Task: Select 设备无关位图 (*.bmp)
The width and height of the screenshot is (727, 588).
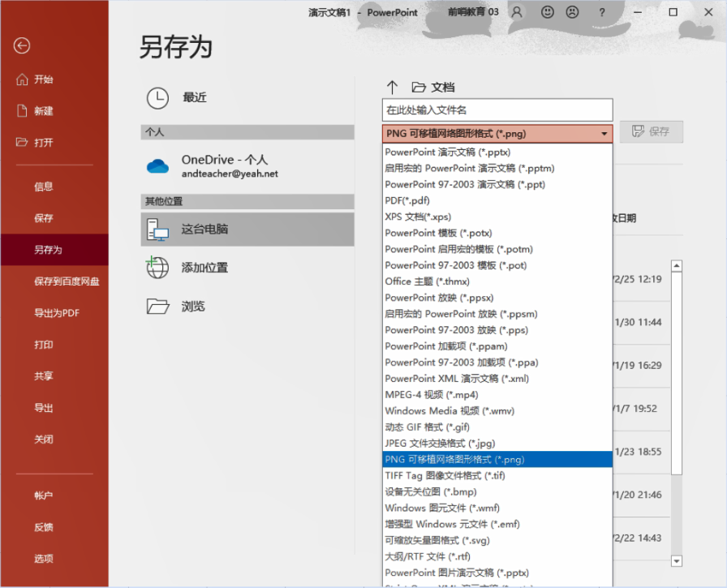Action: pos(497,492)
